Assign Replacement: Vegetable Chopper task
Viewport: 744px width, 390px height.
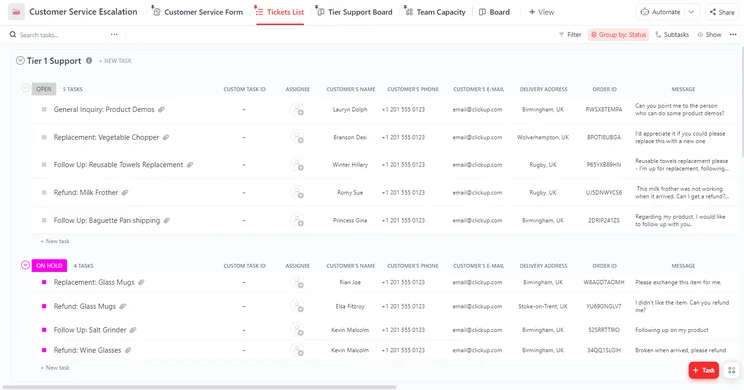coord(298,138)
